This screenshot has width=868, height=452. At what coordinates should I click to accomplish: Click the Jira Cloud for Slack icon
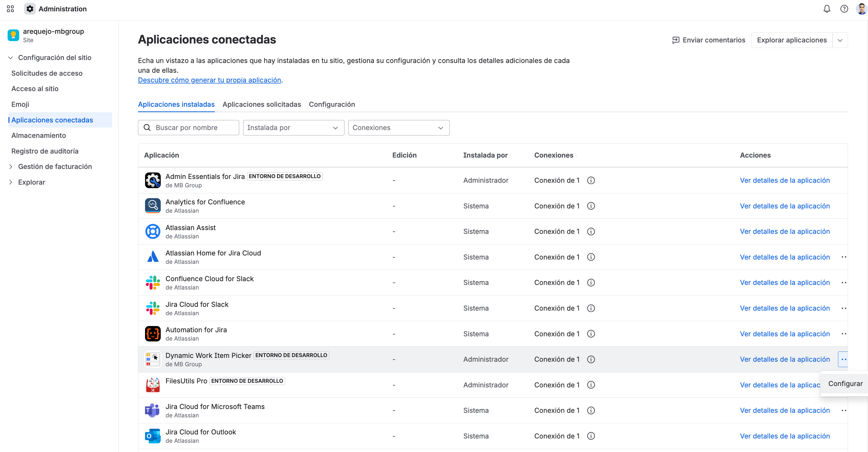click(153, 308)
